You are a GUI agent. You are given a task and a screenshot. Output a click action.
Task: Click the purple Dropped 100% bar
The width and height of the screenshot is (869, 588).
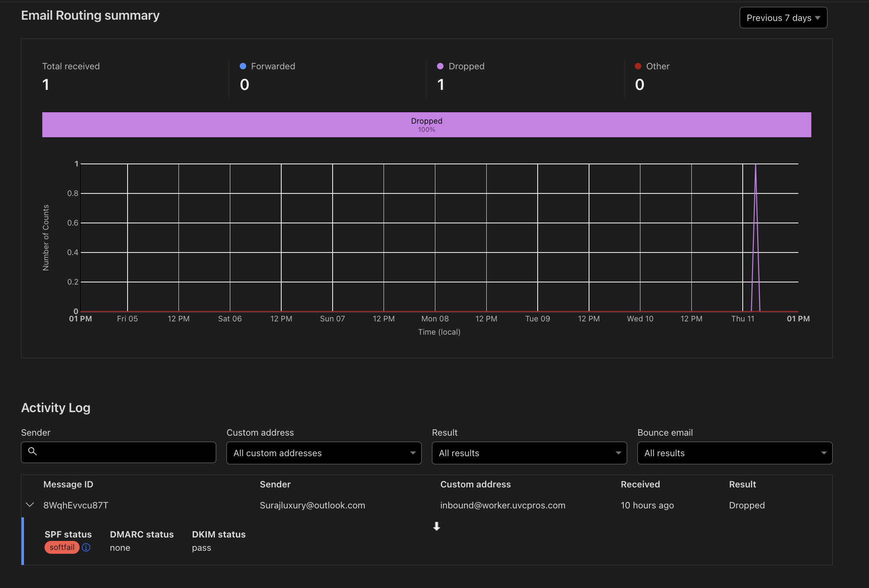[x=426, y=125]
